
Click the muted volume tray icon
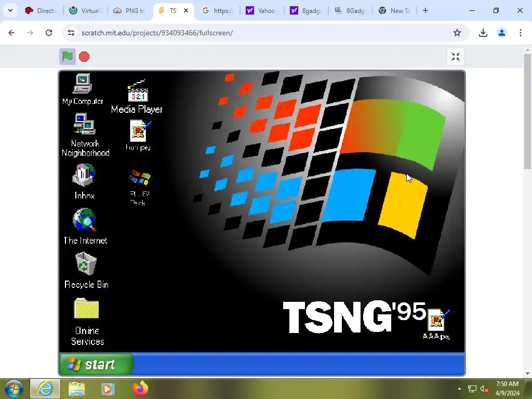[x=485, y=389]
